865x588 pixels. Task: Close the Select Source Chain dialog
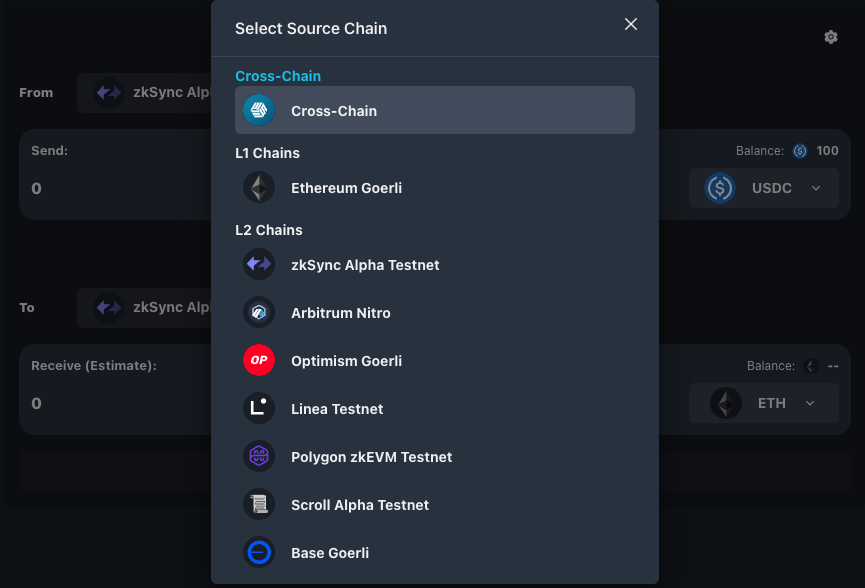point(631,25)
